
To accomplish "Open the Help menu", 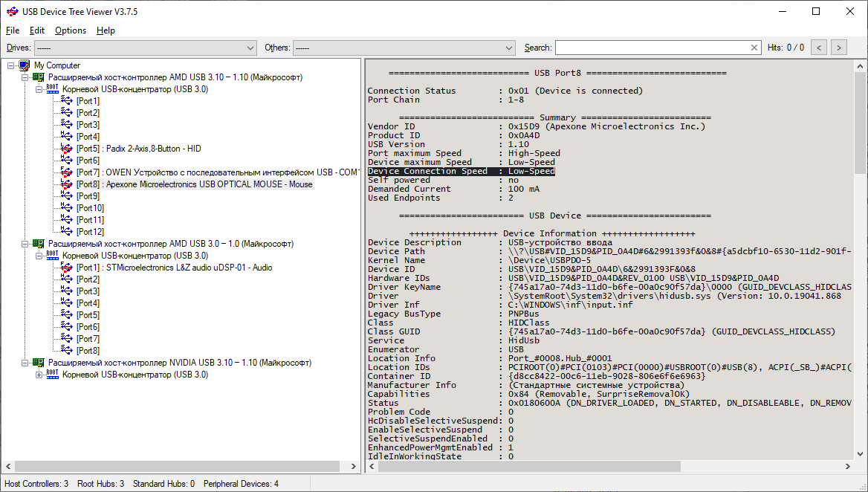I will point(106,30).
